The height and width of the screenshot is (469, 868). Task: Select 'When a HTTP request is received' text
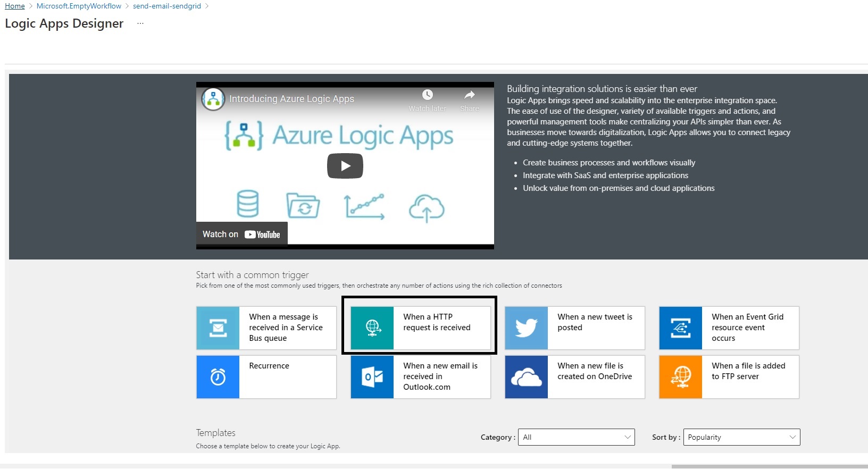tap(437, 322)
